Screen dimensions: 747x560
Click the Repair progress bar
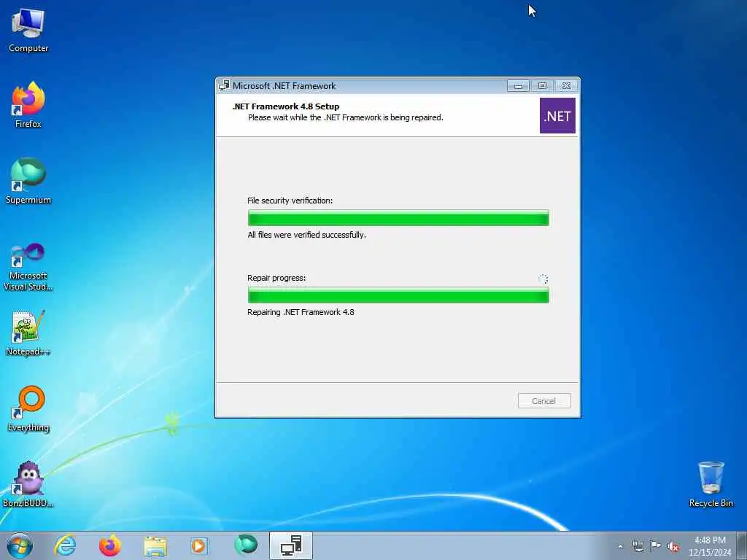[x=398, y=295]
